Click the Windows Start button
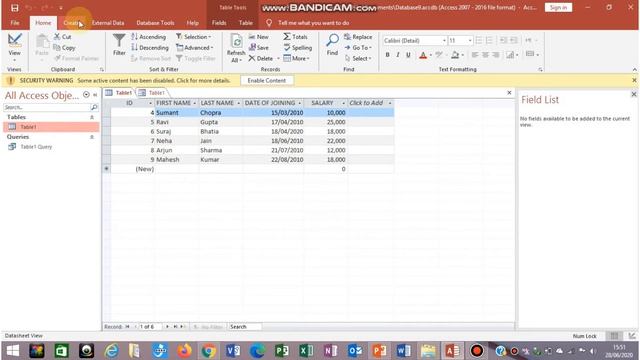This screenshot has width=640, height=360. coord(13,351)
